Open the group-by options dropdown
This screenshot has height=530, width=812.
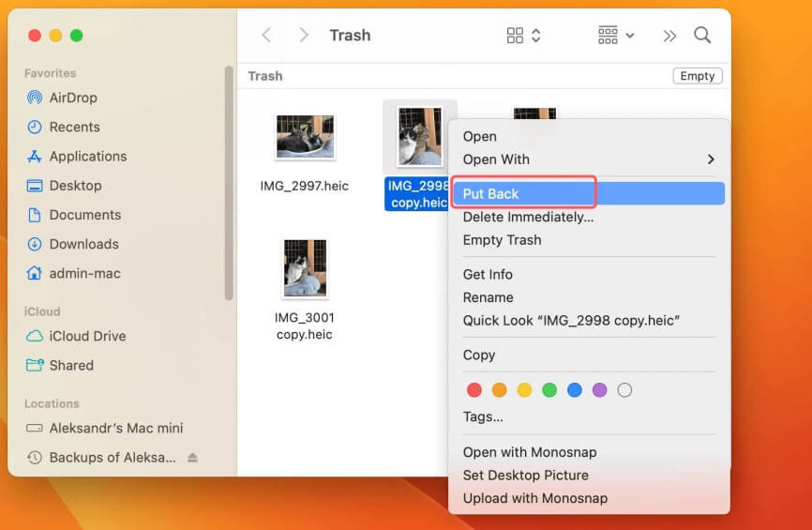click(x=616, y=36)
